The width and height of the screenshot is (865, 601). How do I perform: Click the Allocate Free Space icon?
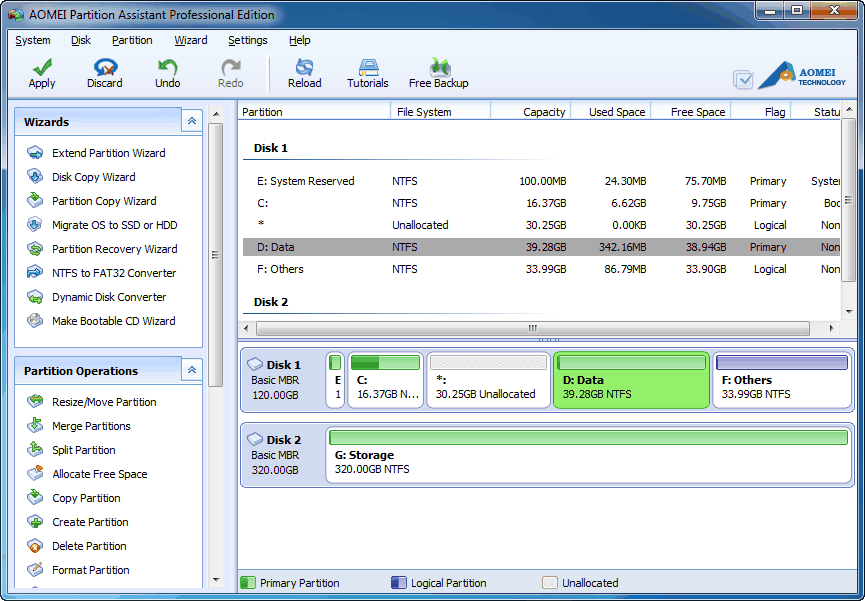35,474
